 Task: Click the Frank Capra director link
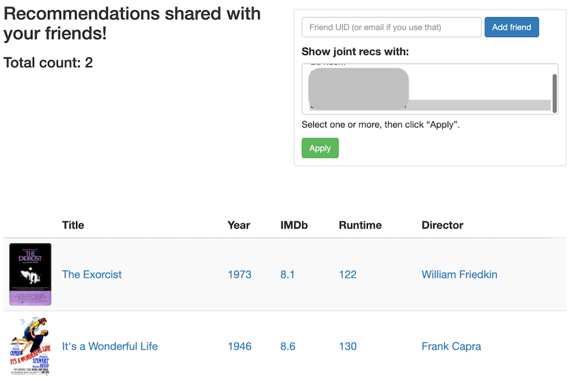click(x=451, y=347)
